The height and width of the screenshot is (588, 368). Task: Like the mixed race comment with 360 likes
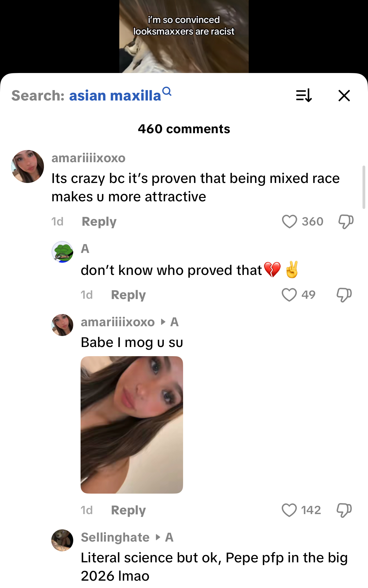(x=289, y=221)
